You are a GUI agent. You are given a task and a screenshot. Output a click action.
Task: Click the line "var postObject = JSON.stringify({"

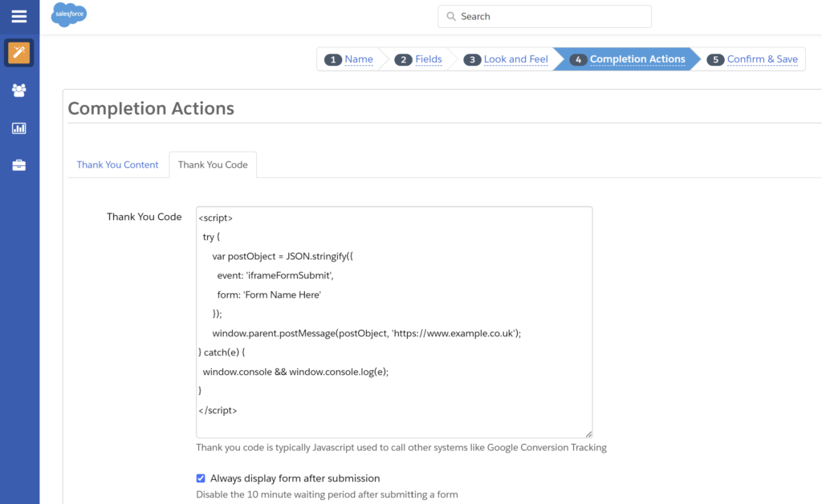coord(283,256)
